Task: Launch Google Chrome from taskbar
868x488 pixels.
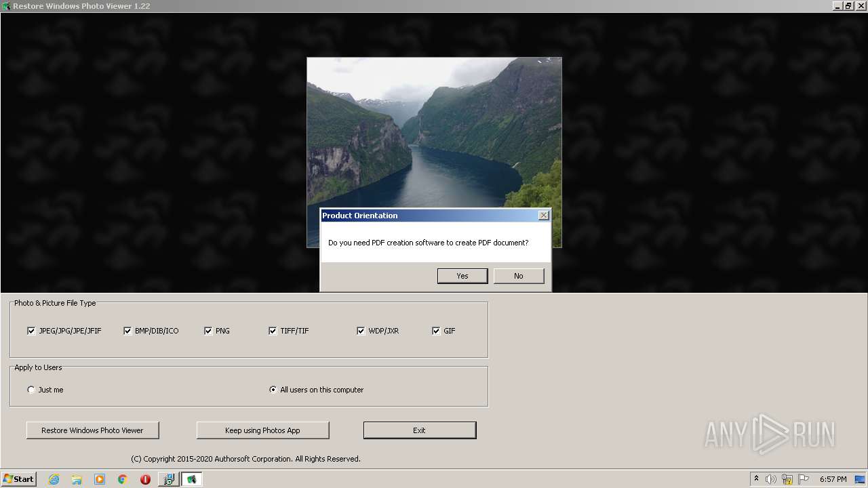Action: click(x=123, y=479)
